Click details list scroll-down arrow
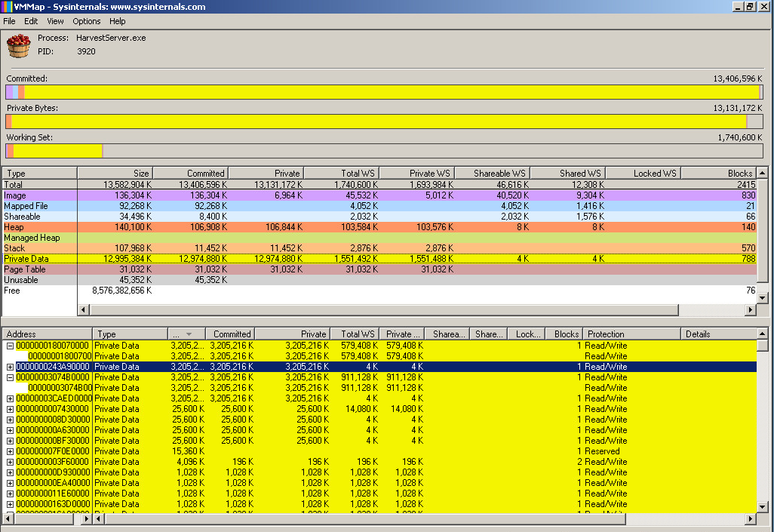The image size is (774, 532). click(x=763, y=507)
